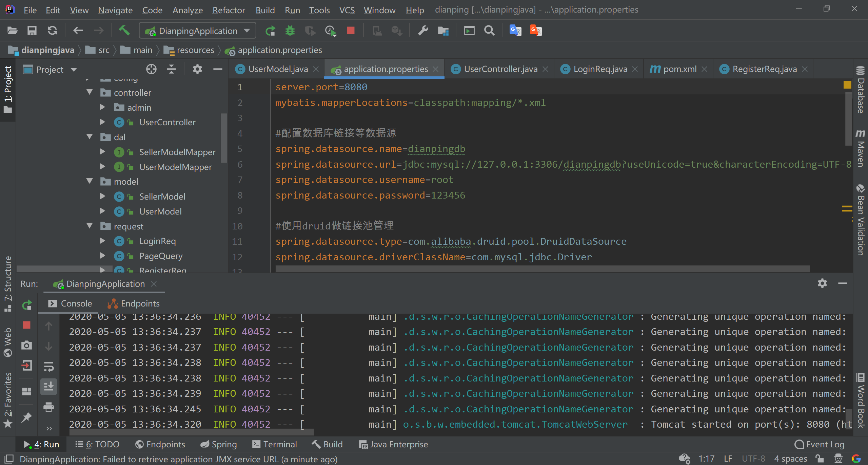The image size is (868, 465).
Task: Toggle the 1: Project tool window stripe
Action: (x=8, y=90)
